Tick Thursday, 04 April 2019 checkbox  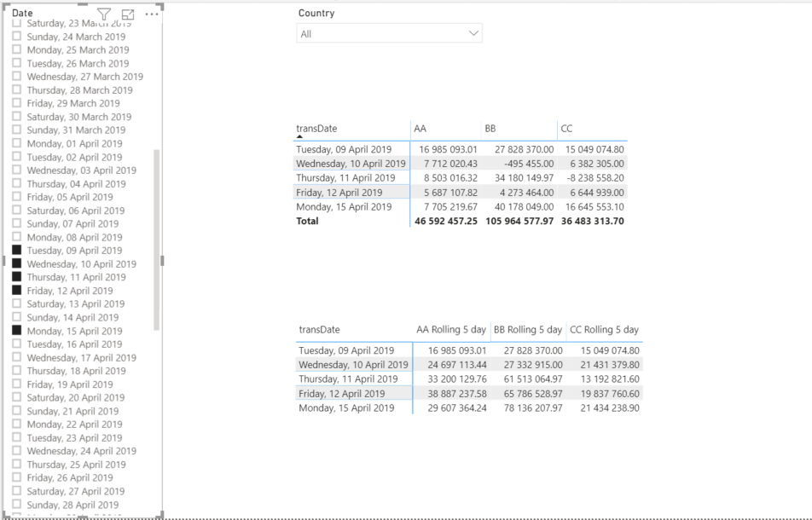click(x=16, y=183)
